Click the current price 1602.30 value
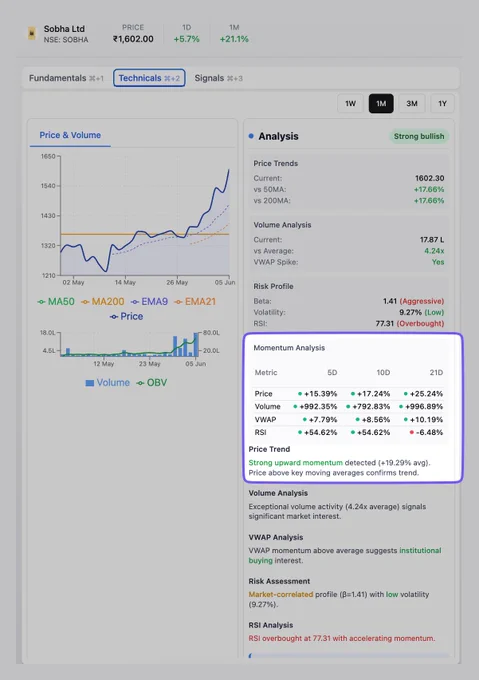 coord(430,178)
